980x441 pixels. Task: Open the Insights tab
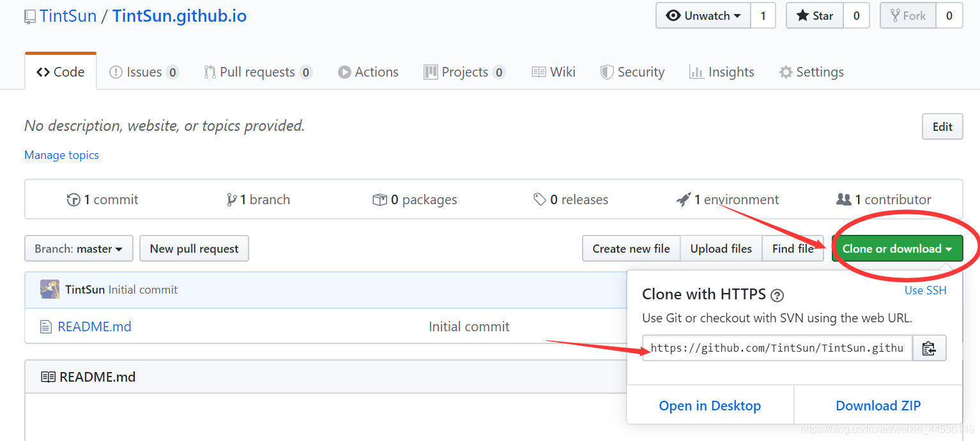722,72
